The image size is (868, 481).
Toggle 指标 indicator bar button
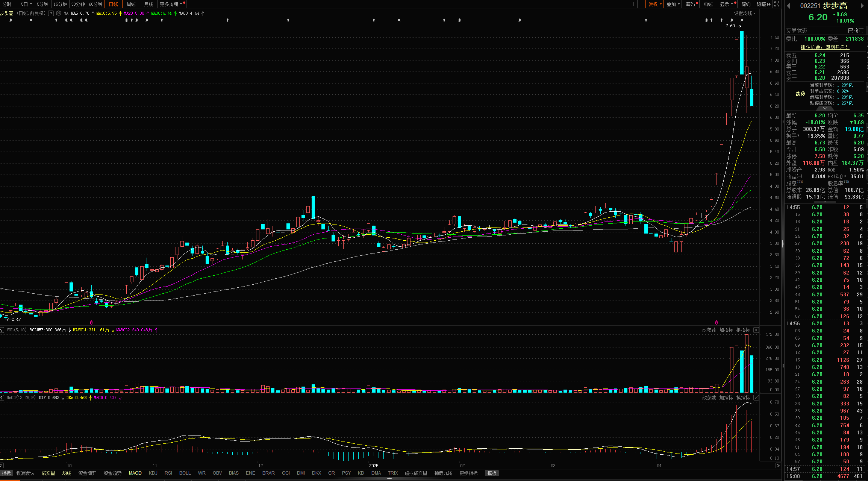6,473
